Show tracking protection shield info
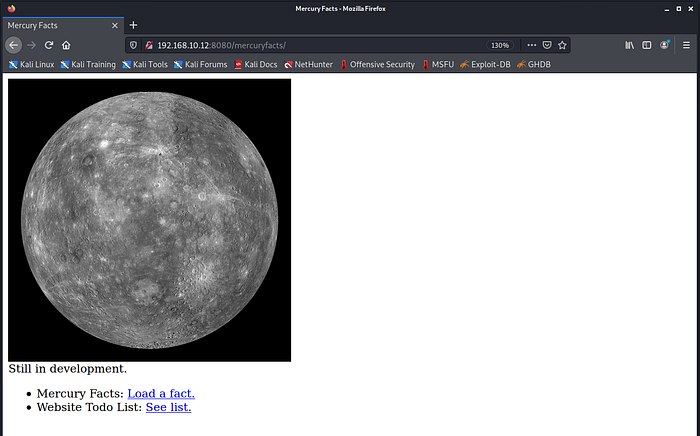The image size is (700, 436). [134, 45]
